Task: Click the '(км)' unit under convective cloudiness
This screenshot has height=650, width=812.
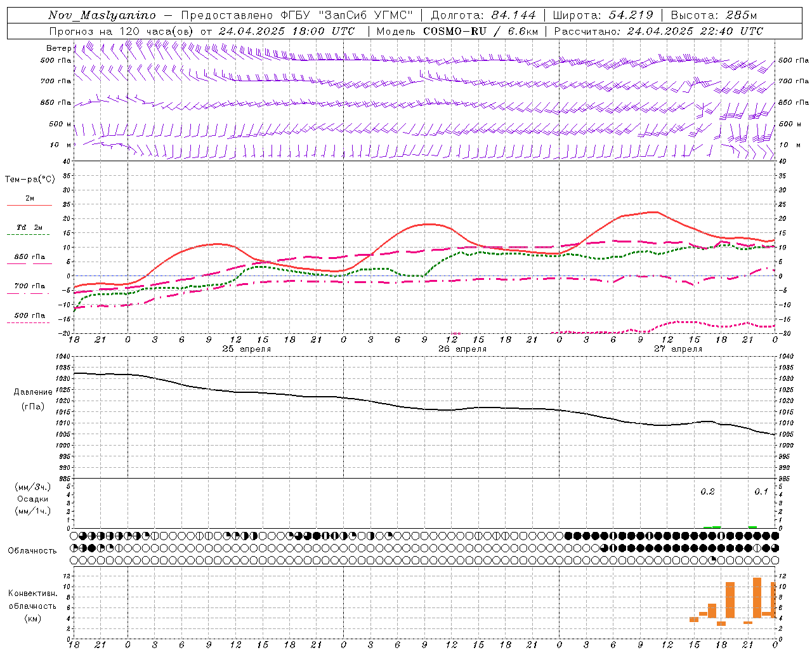Action: tap(33, 618)
